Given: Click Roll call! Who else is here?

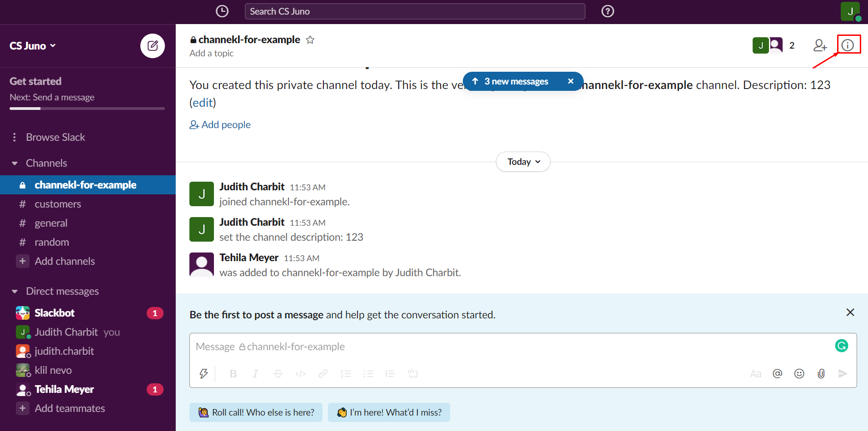Looking at the screenshot, I should pos(256,412).
